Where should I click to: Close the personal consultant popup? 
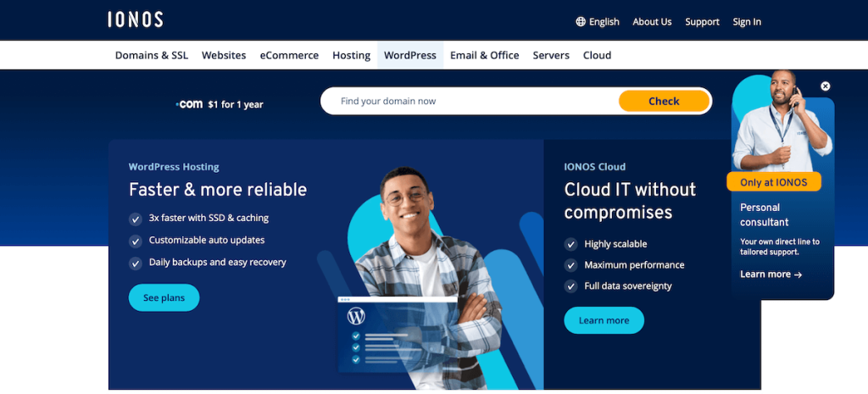pyautogui.click(x=826, y=86)
